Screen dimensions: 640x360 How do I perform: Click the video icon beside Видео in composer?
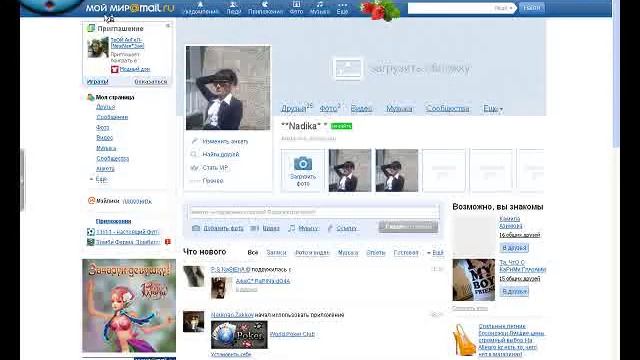tap(254, 228)
